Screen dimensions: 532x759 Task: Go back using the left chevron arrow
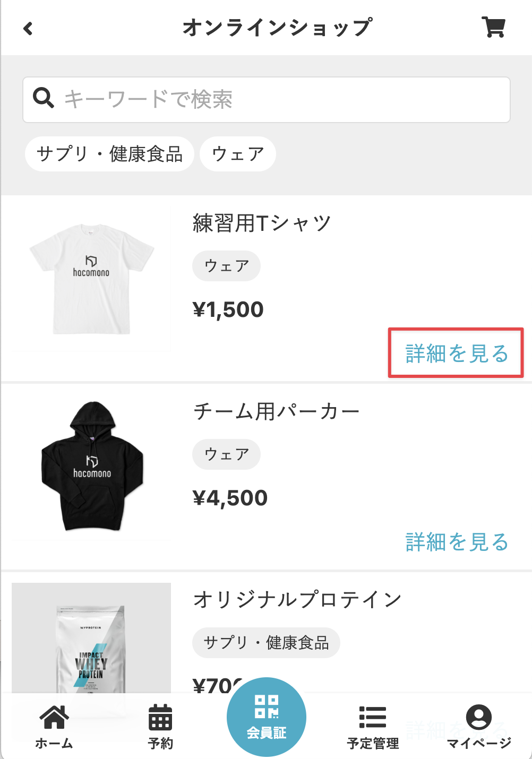pyautogui.click(x=28, y=28)
